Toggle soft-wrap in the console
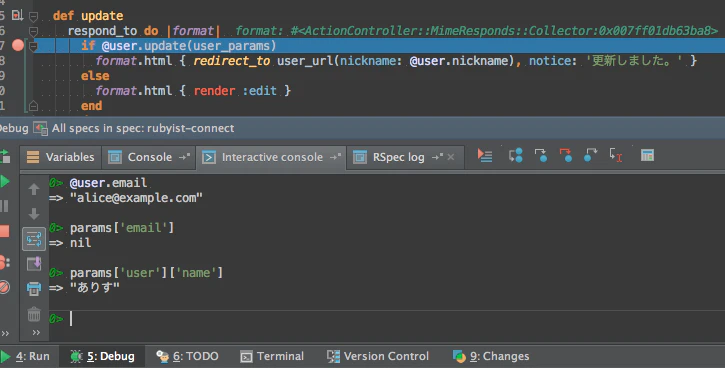The image size is (725, 368). click(x=34, y=239)
